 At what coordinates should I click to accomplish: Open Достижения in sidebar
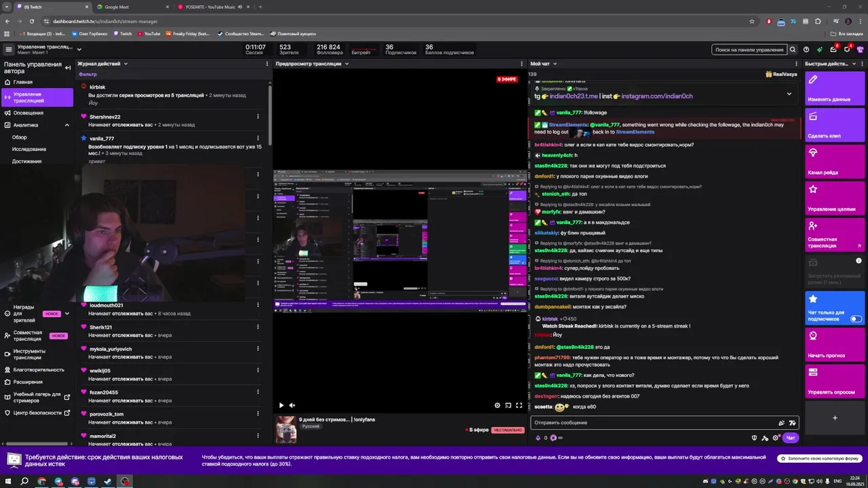27,161
